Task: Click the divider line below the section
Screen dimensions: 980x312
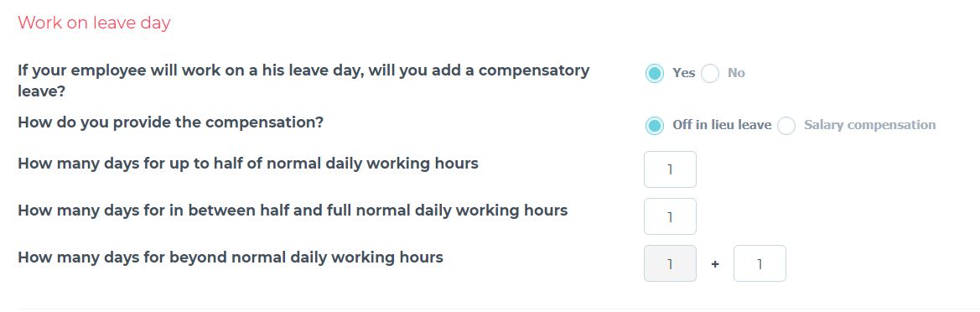Action: [x=490, y=309]
